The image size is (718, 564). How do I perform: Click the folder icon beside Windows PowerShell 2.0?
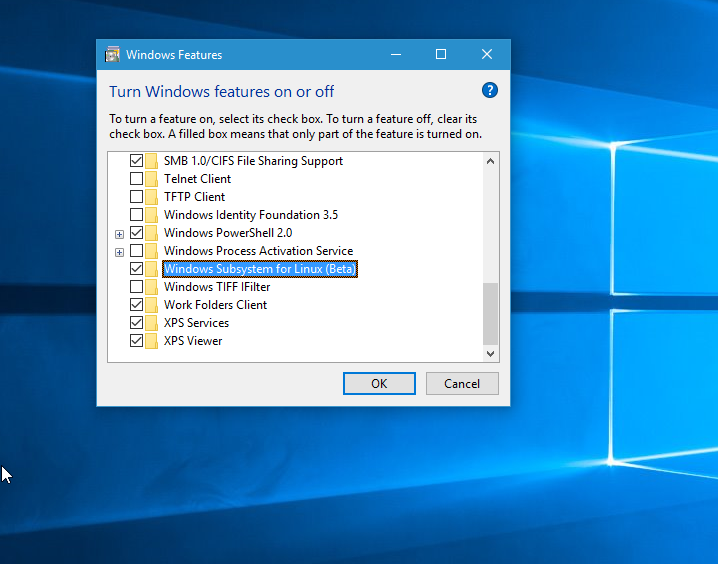point(152,233)
